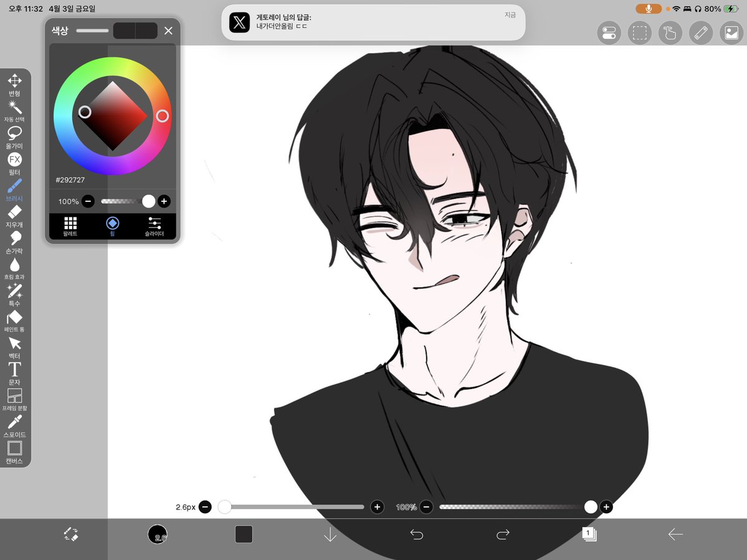Tap the orange microphone status indicator
The image size is (747, 560).
point(649,9)
